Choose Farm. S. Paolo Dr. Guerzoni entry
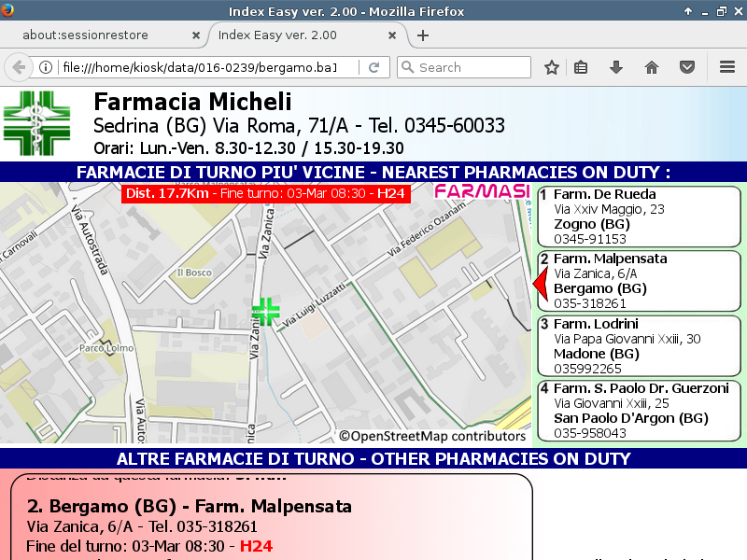The width and height of the screenshot is (747, 560). click(x=639, y=411)
